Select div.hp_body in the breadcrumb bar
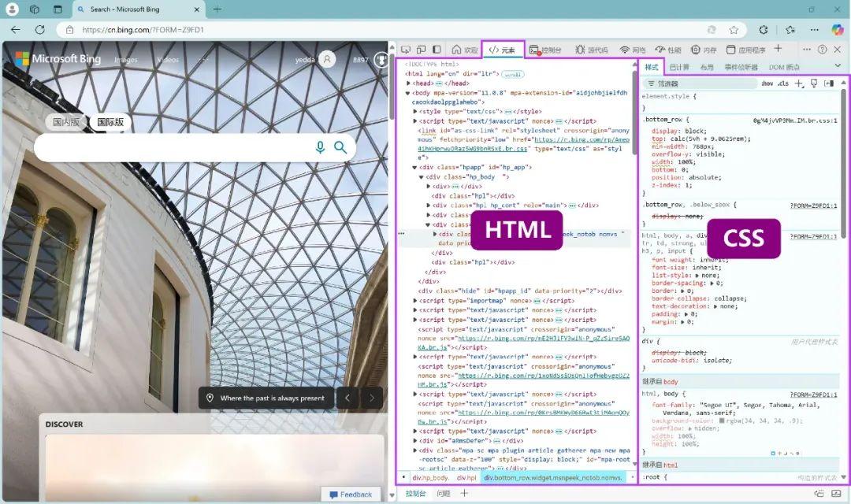851x504 pixels. tap(430, 478)
